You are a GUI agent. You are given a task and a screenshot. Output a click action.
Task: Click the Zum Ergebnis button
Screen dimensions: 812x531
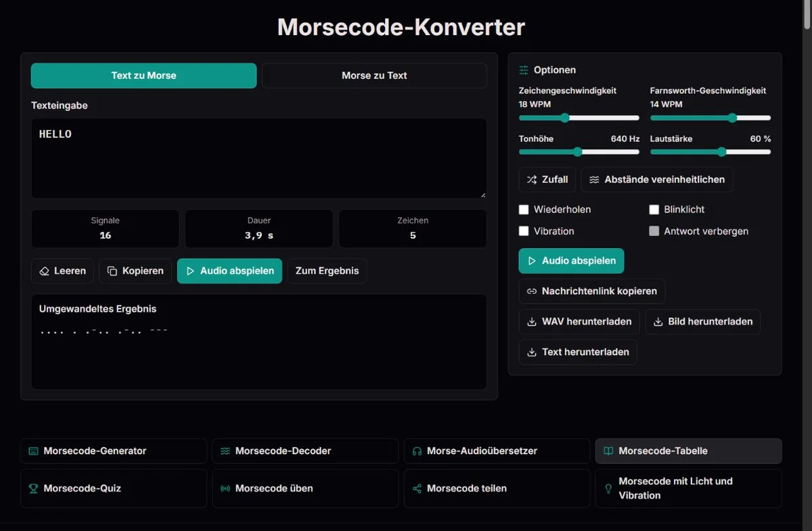pos(328,271)
